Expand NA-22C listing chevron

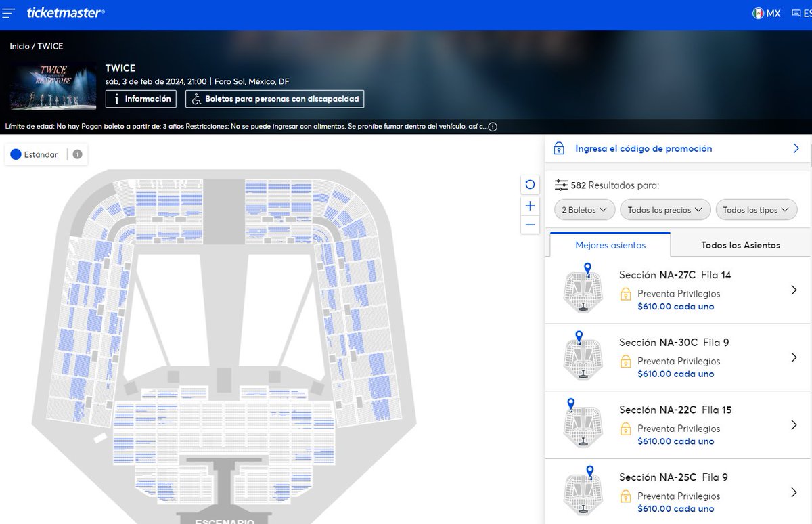[794, 425]
